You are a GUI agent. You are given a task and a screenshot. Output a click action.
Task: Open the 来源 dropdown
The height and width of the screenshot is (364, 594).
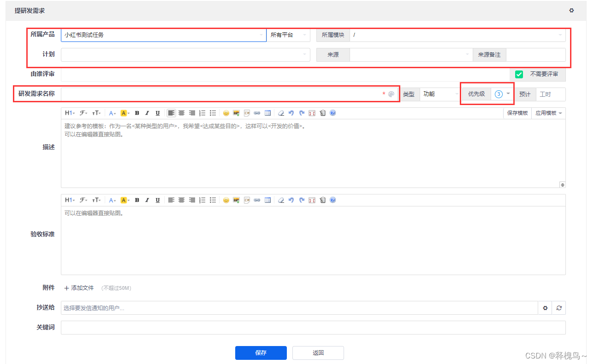click(x=411, y=55)
